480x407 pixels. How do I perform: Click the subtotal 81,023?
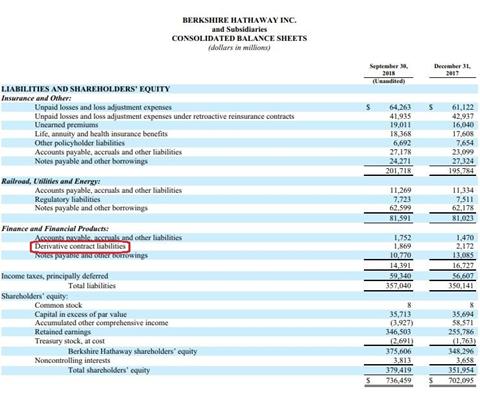[463, 219]
